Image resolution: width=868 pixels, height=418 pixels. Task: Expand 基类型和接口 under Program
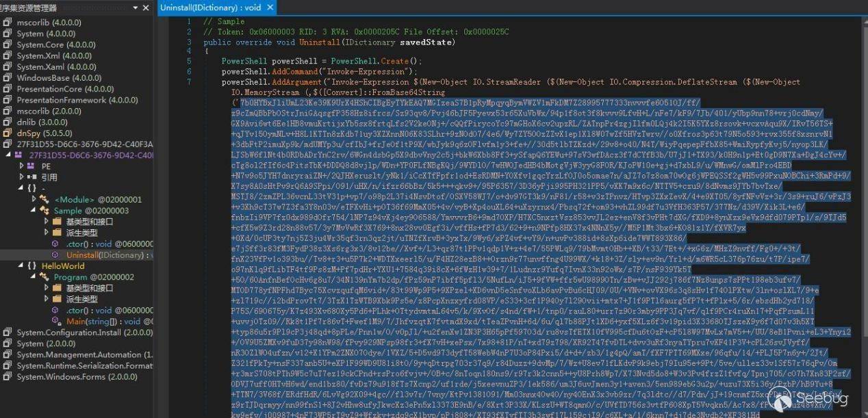45,288
